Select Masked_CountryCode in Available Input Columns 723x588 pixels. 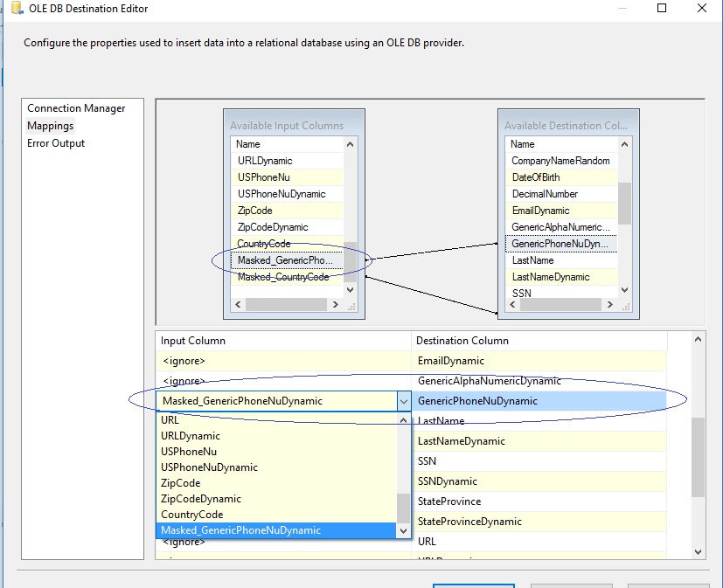[x=288, y=277]
